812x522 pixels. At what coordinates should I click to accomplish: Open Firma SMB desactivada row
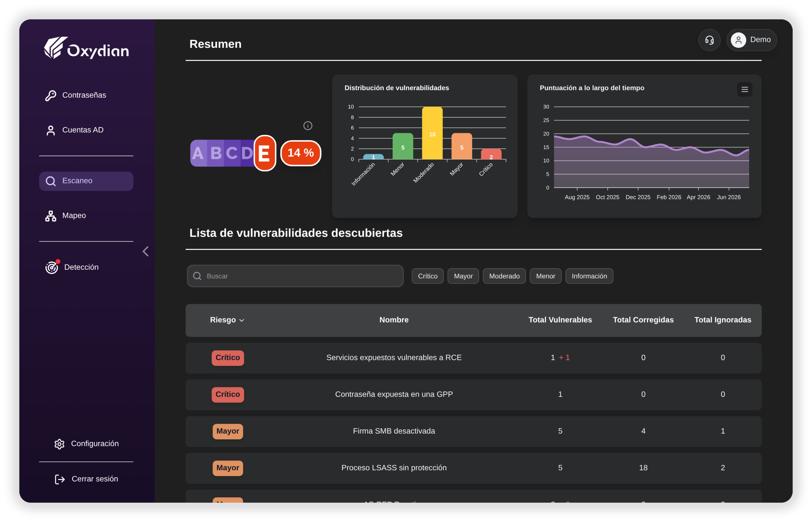point(473,432)
